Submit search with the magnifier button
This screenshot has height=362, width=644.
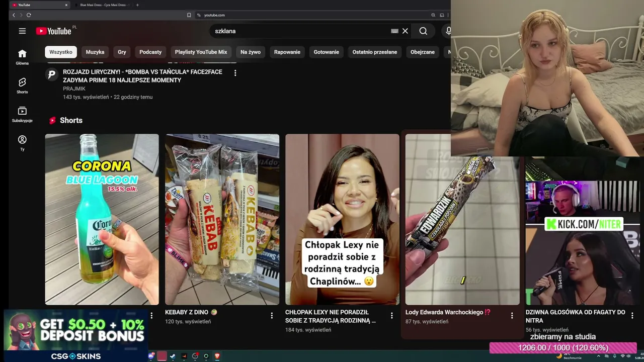pos(423,31)
